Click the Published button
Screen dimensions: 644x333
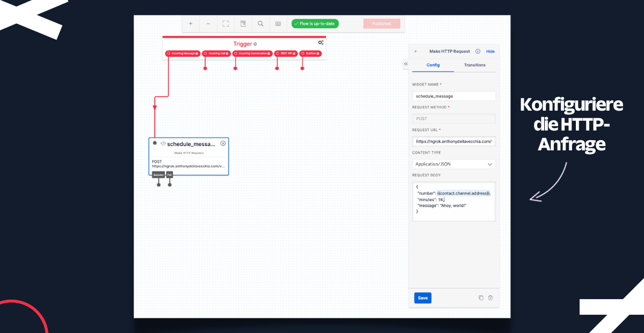(382, 24)
